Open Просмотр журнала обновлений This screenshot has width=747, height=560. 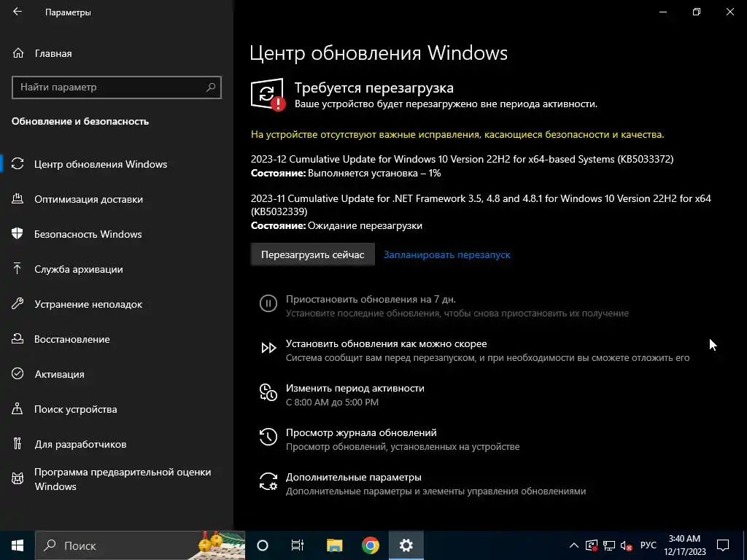tap(361, 432)
